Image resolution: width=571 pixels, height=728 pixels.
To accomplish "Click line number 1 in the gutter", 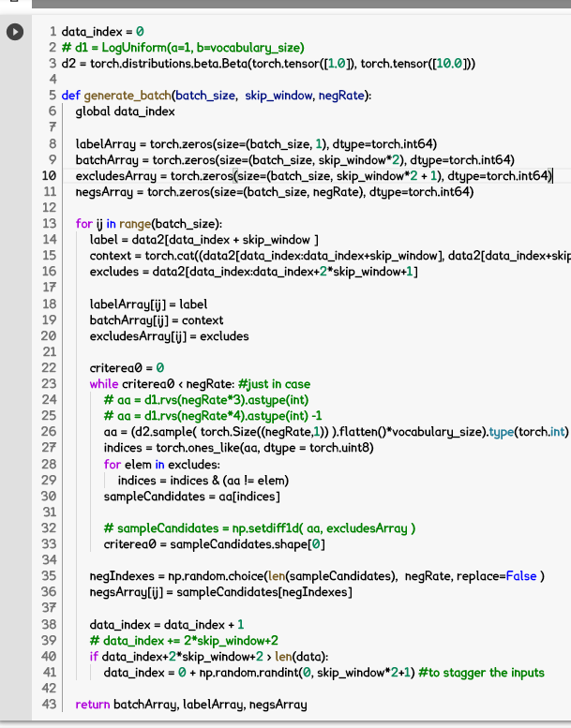I will (x=53, y=32).
